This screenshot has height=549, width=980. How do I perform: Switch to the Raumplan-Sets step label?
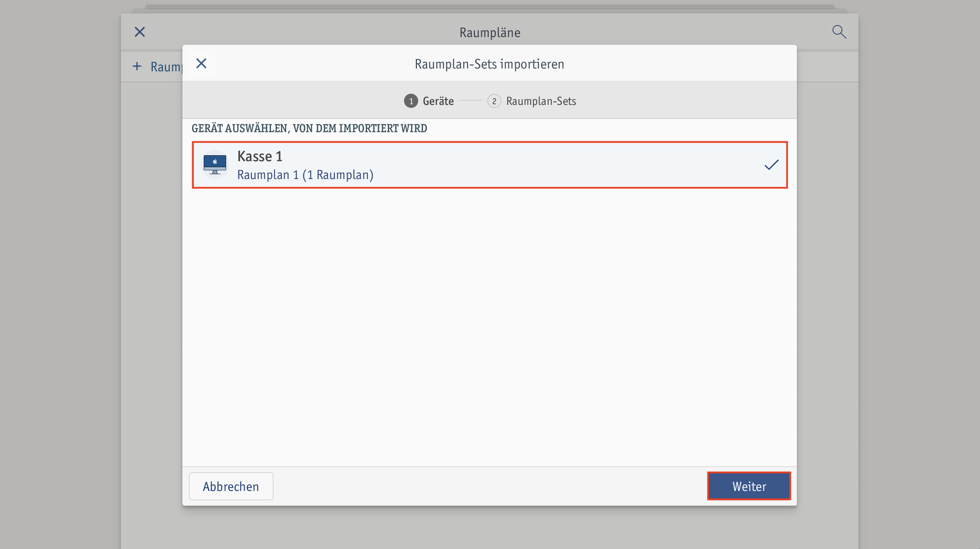point(541,101)
